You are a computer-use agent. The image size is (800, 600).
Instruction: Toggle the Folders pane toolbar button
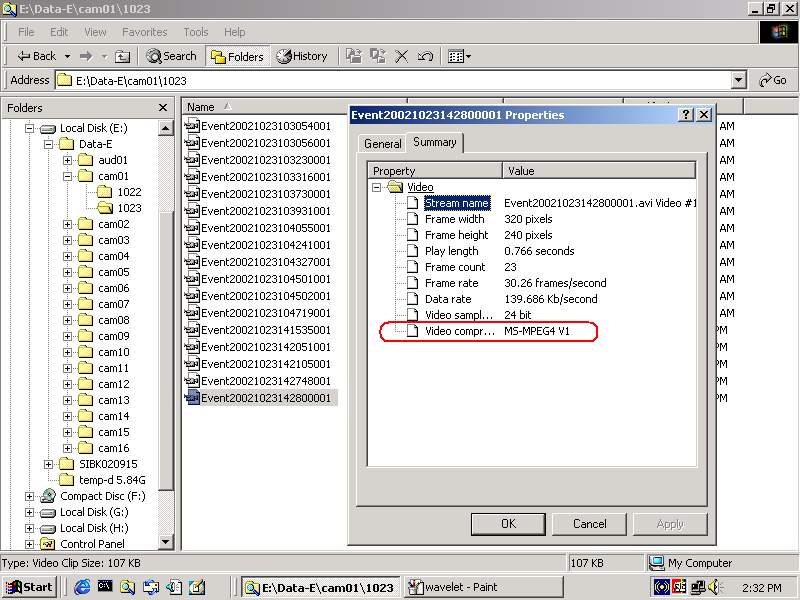(x=237, y=56)
